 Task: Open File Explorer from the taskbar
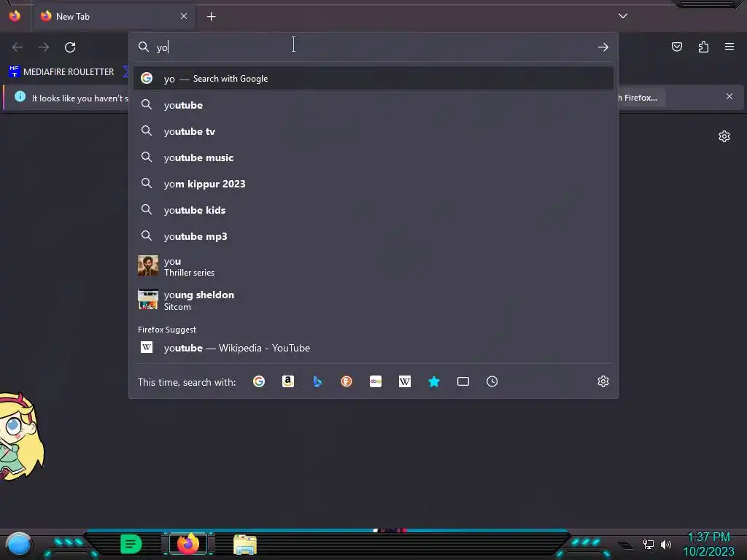tap(245, 544)
